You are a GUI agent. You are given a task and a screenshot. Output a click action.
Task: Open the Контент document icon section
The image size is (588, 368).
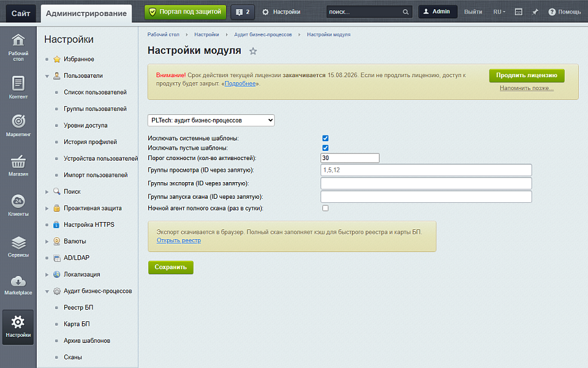coord(18,87)
